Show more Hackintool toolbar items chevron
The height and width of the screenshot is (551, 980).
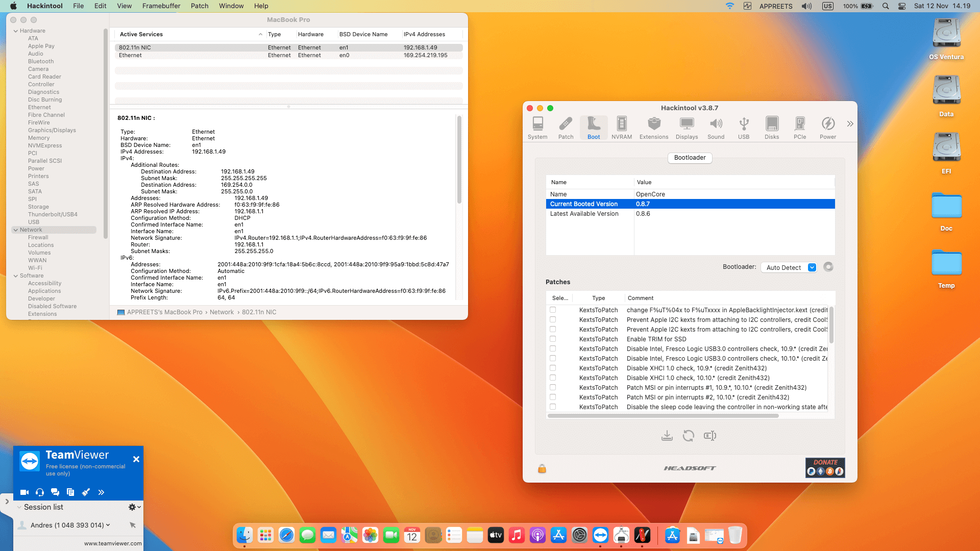pos(850,123)
